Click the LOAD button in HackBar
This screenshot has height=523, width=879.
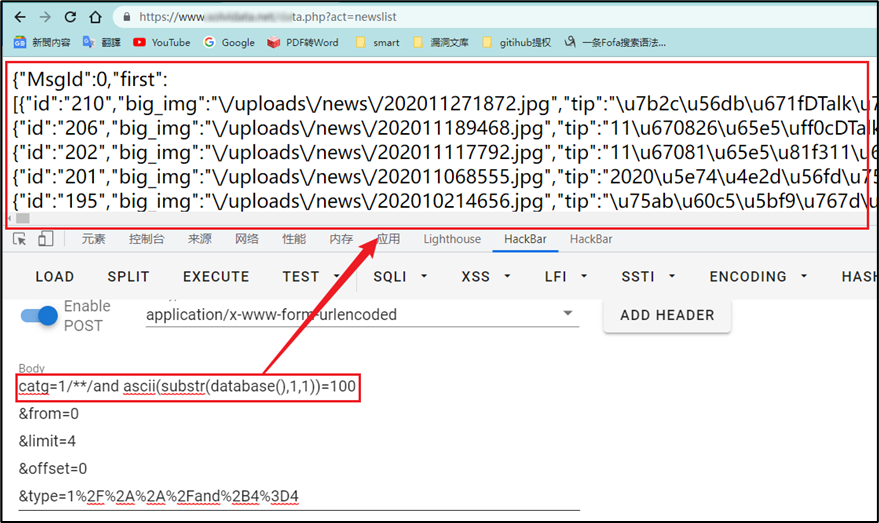click(54, 277)
